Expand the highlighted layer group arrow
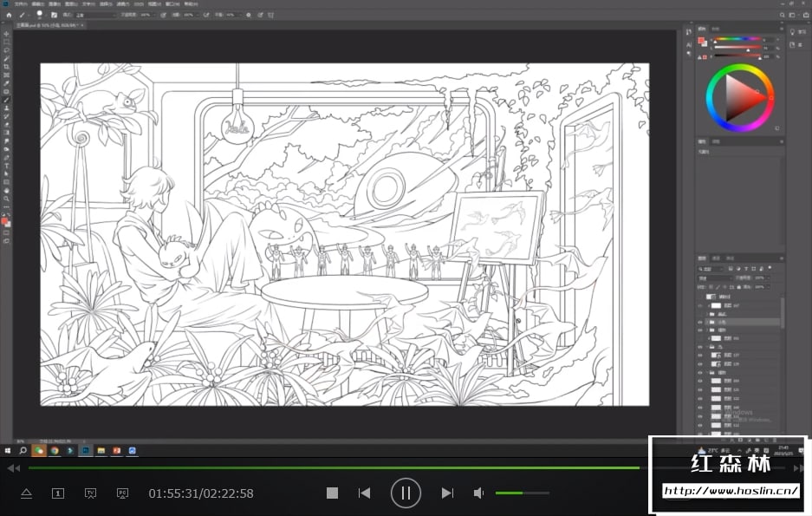Viewport: 812px width, 516px height. click(x=707, y=323)
